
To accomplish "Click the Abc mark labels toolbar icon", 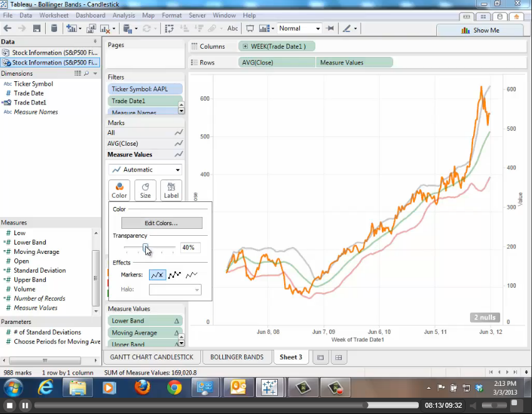I will pos(232,28).
